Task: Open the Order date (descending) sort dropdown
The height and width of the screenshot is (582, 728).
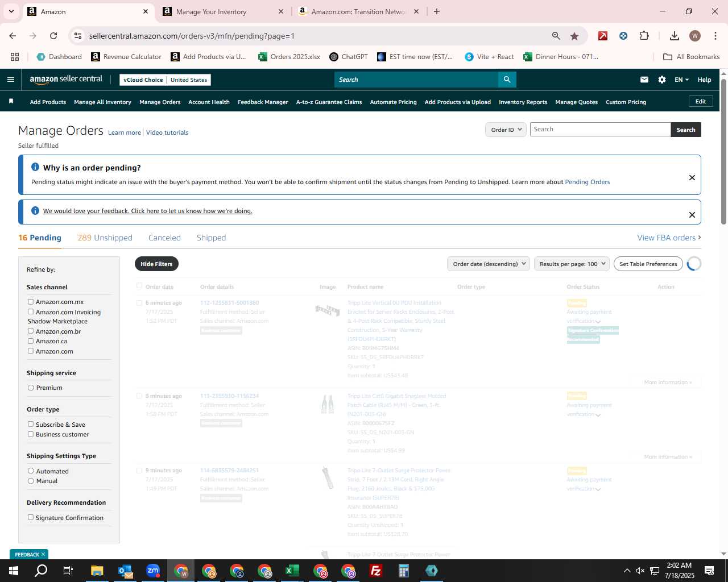Action: [x=489, y=264]
